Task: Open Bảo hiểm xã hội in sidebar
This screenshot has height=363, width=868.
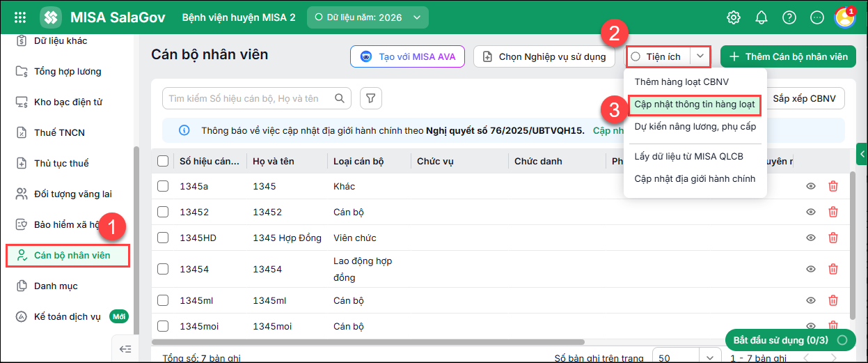Action: (68, 224)
